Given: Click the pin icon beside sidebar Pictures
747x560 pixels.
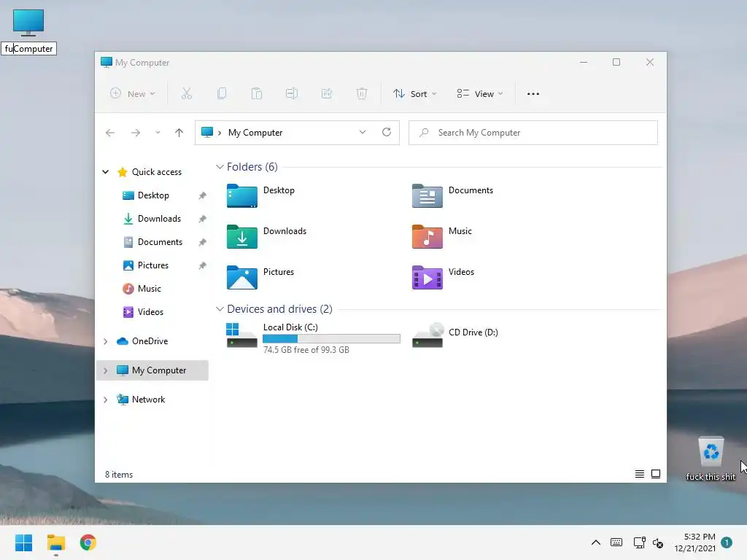Looking at the screenshot, I should (x=203, y=265).
